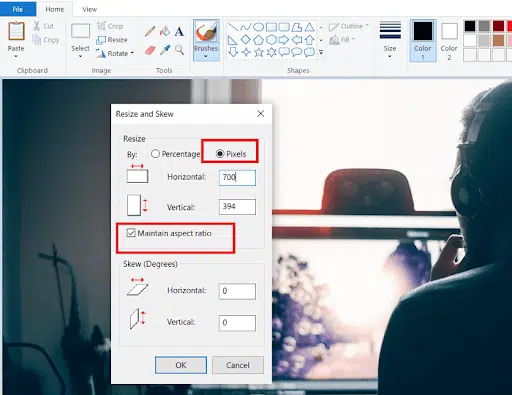
Task: Choose the Right triangle shape
Action: tap(233, 40)
